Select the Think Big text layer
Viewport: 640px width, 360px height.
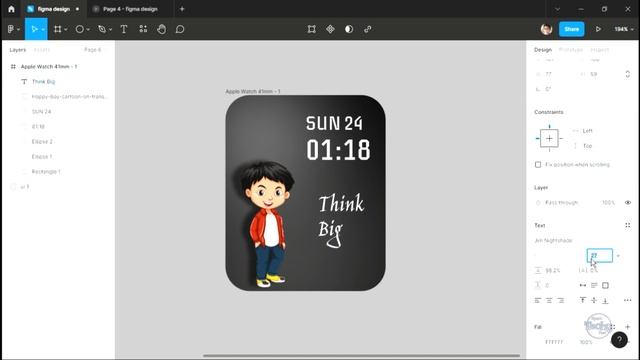(x=43, y=82)
